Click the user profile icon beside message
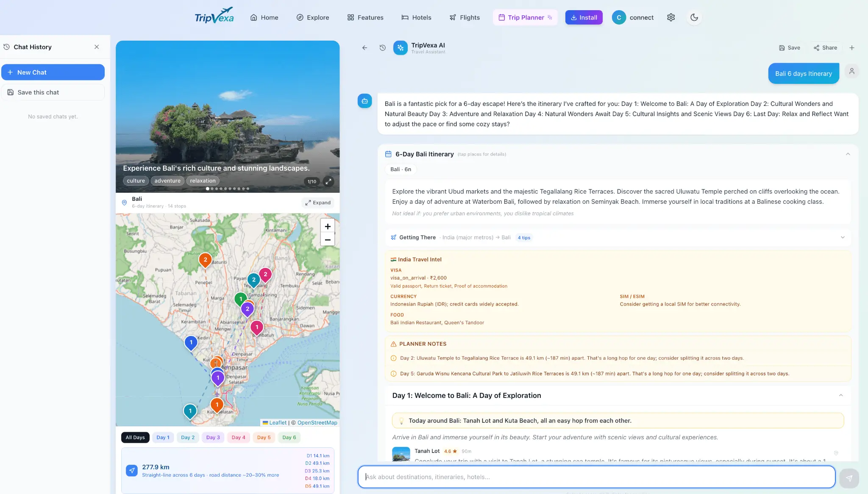The height and width of the screenshot is (494, 868). click(851, 71)
